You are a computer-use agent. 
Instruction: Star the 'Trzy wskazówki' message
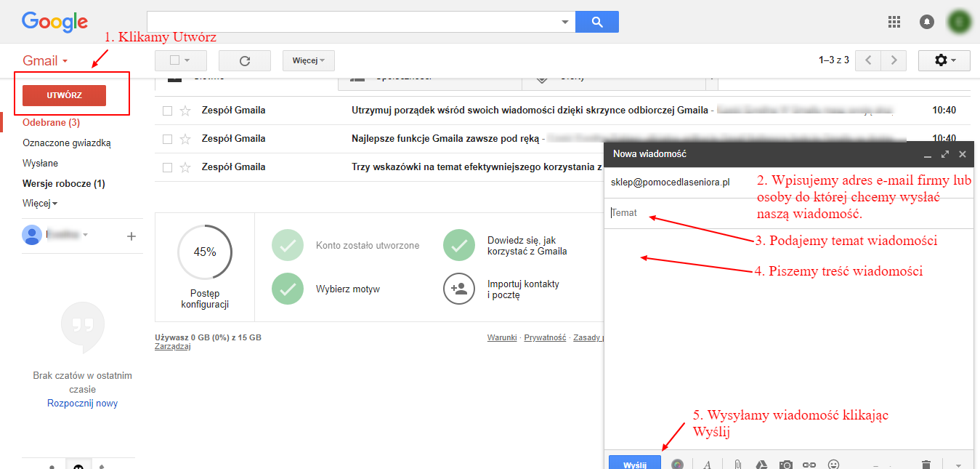[x=185, y=167]
